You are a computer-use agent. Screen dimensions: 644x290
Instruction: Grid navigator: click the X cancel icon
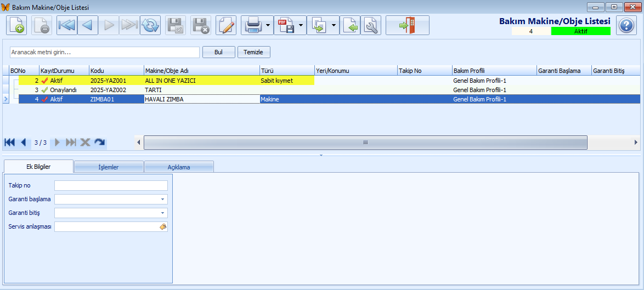pos(85,143)
